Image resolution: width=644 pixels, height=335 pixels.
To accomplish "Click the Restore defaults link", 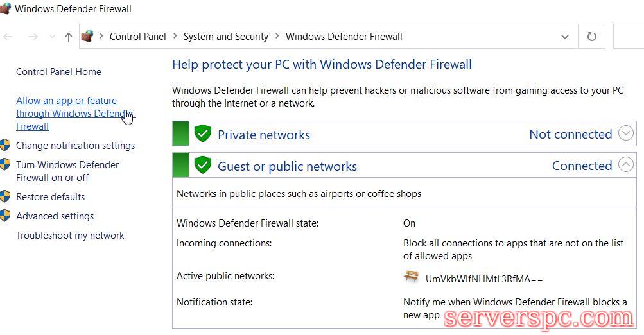I will tap(50, 197).
